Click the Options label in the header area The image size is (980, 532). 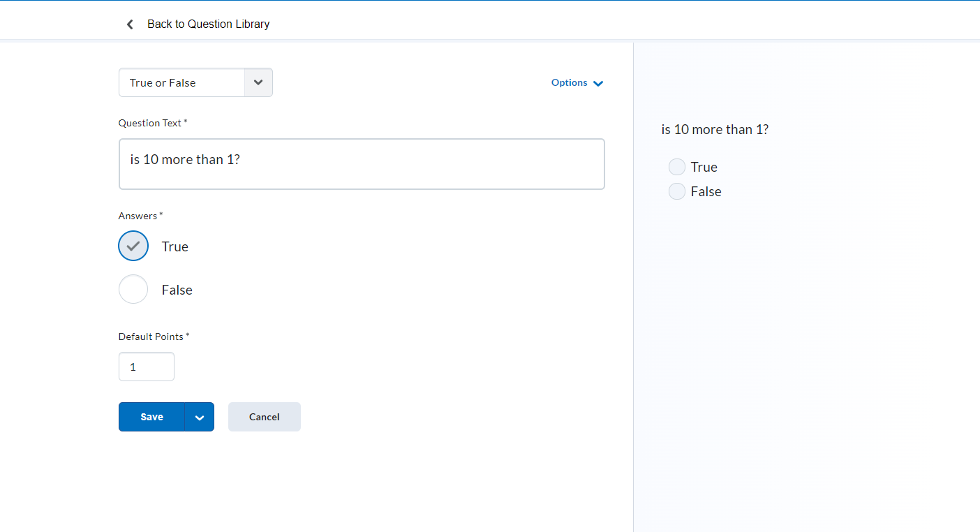(x=569, y=82)
